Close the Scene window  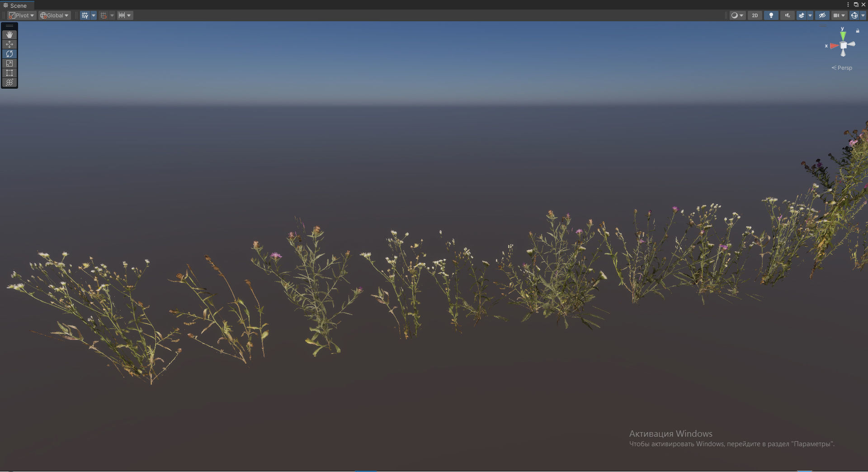click(x=863, y=5)
